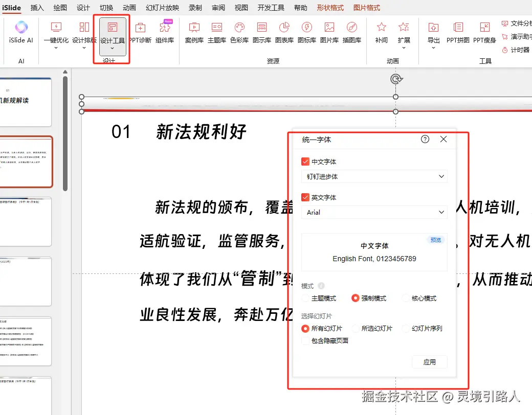Open the 图表库 chart library
Image resolution: width=532 pixels, height=415 pixels.
(x=284, y=33)
